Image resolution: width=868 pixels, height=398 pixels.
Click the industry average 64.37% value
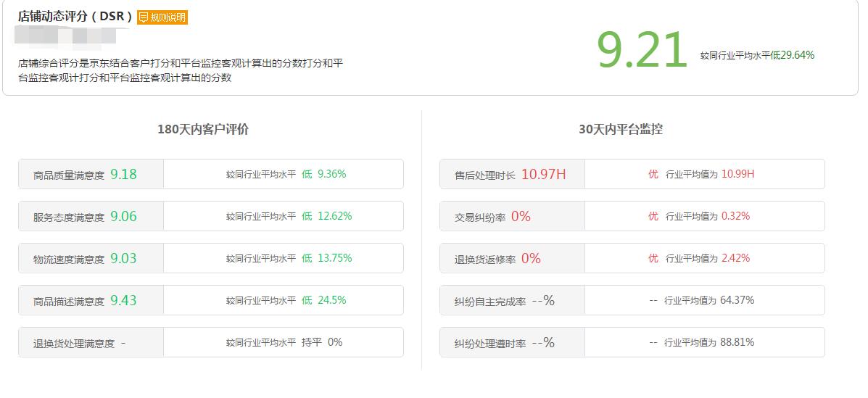(x=737, y=300)
